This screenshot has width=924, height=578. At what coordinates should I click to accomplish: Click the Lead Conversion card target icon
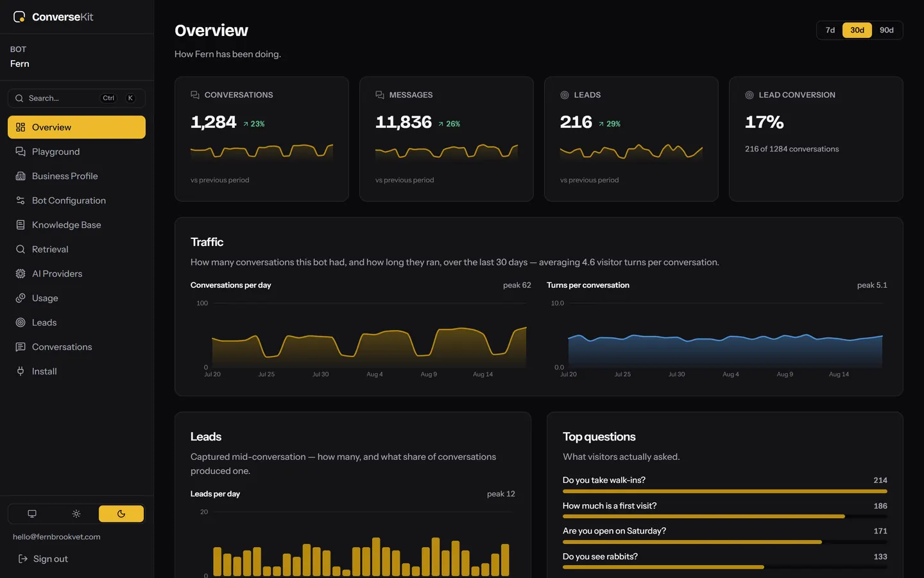749,95
